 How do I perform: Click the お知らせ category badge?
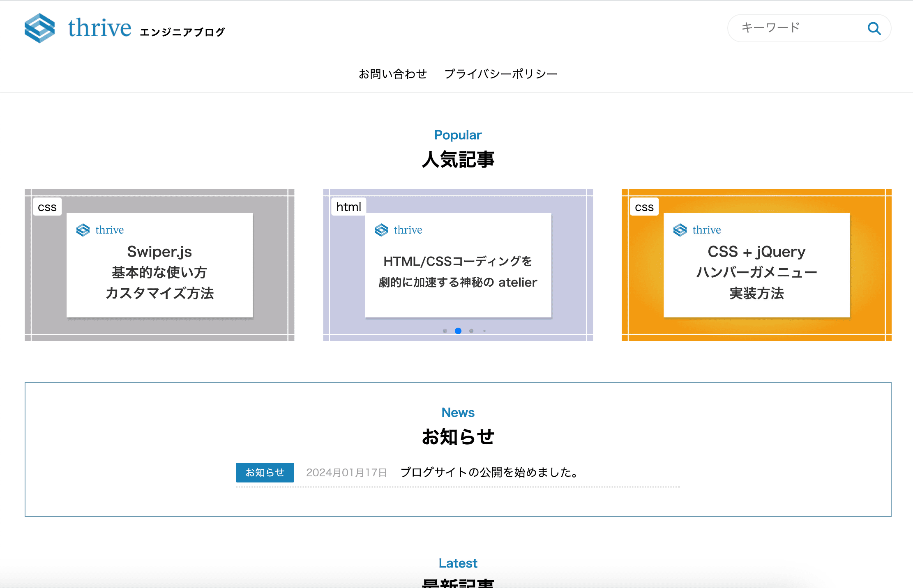265,473
